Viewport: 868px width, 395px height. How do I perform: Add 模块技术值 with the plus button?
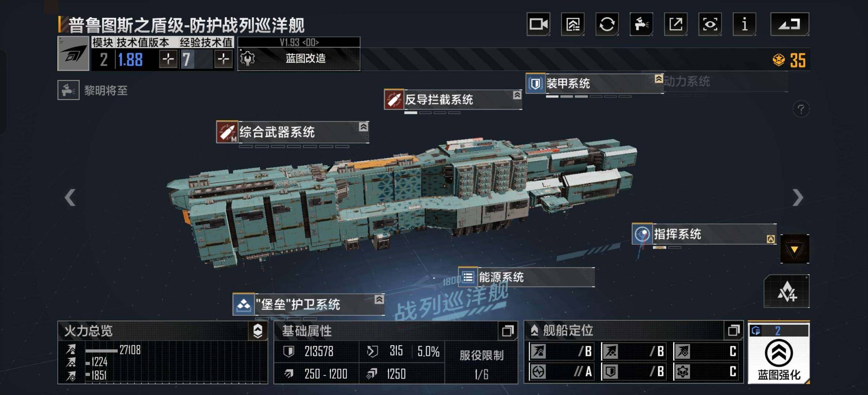pos(168,59)
